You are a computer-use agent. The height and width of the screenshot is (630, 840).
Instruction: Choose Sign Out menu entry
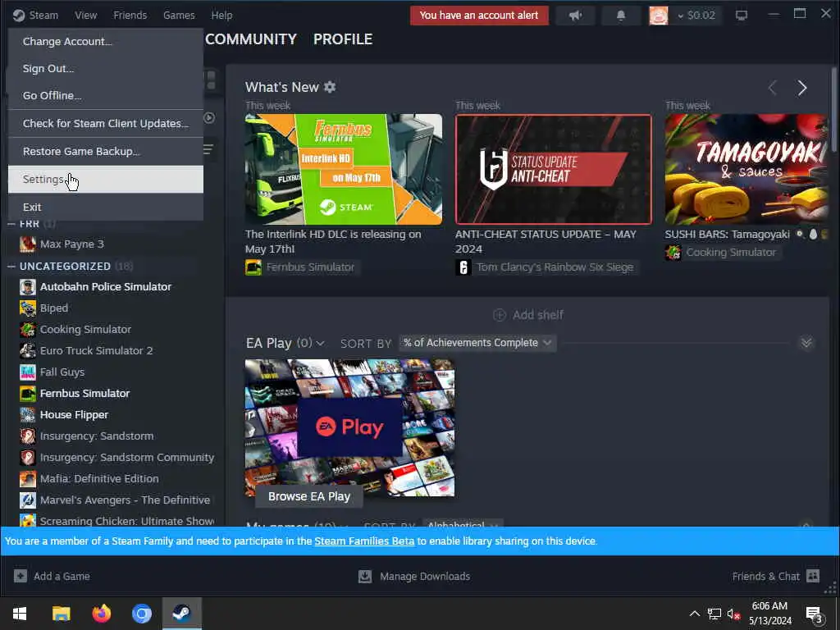tap(106, 69)
